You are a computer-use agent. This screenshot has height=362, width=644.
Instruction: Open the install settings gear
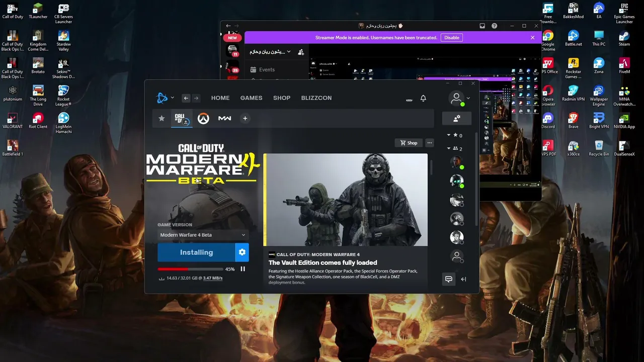click(x=242, y=252)
